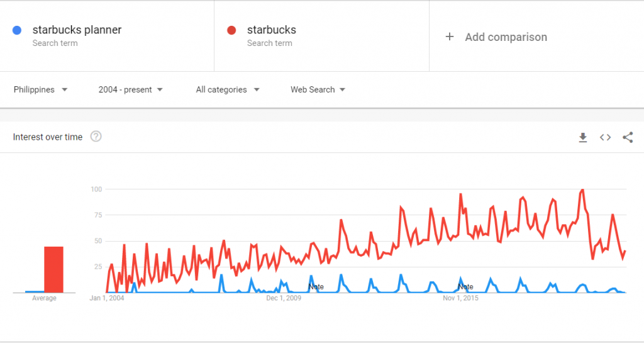The width and height of the screenshot is (644, 343).
Task: Click the Interest over time heading
Action: (48, 137)
